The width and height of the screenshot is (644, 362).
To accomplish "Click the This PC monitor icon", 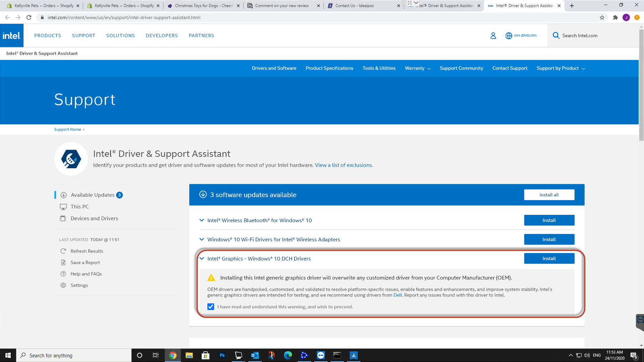I will point(63,207).
